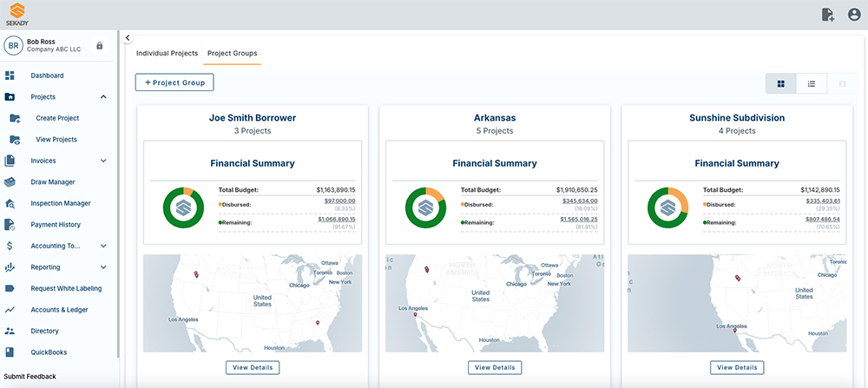Viewport: 868px width, 388px height.
Task: Click the lock icon beside Bob Ross
Action: [99, 45]
